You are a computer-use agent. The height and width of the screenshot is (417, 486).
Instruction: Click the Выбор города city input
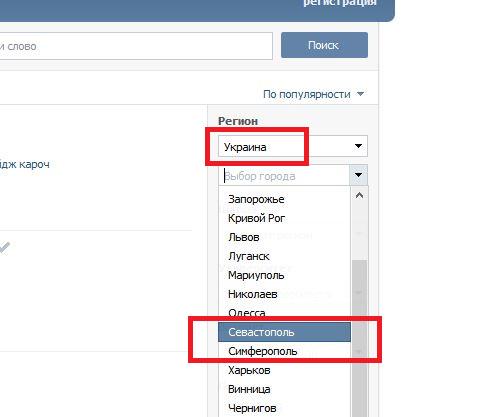point(284,175)
